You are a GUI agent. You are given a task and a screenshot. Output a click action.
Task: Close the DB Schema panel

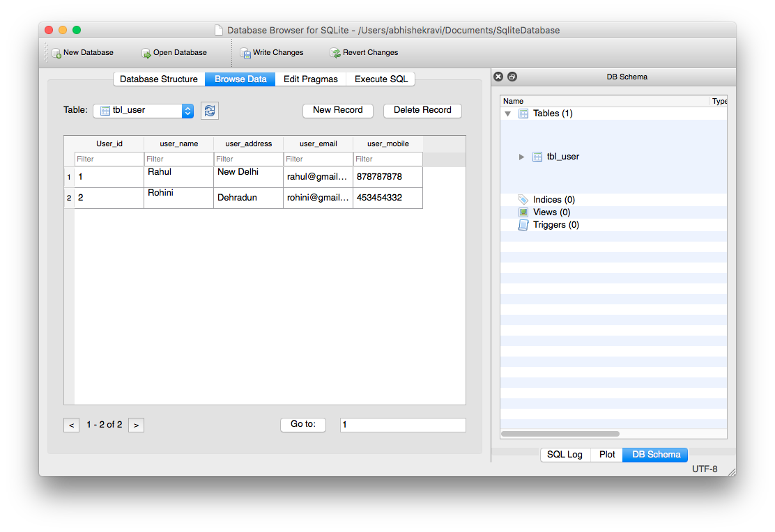pos(498,77)
